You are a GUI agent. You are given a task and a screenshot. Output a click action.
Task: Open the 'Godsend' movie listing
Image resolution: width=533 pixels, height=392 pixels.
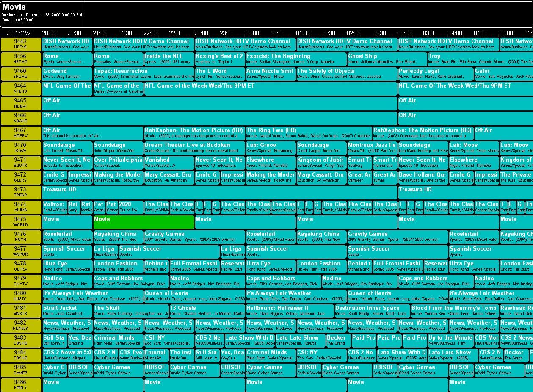tap(68, 74)
